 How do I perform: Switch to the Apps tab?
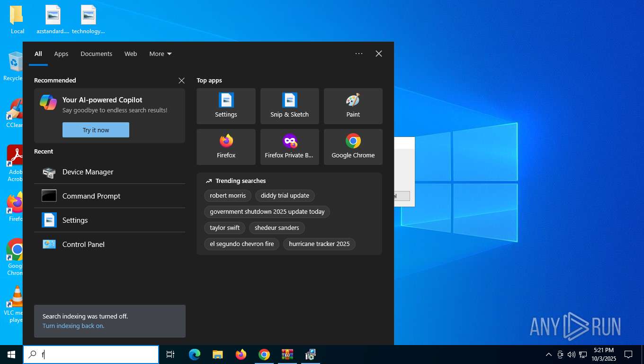61,54
